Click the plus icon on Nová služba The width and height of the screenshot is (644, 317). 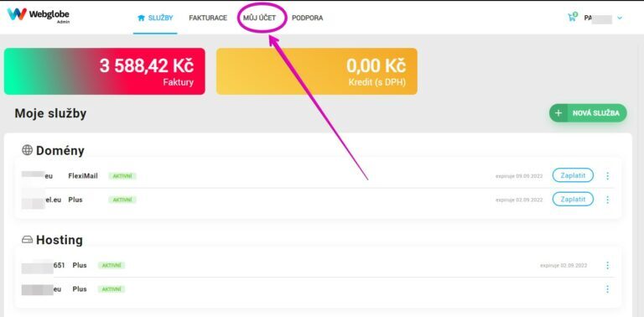[x=558, y=113]
